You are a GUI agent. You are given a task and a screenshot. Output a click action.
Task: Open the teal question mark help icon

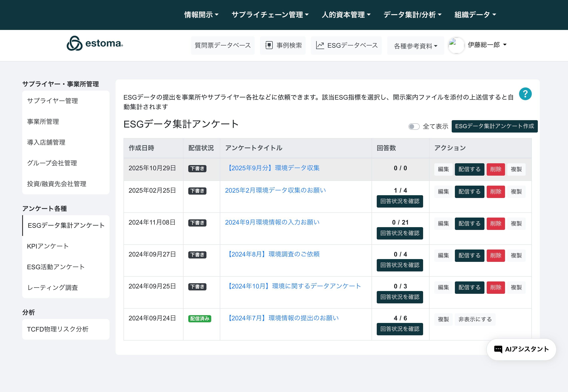pos(525,94)
